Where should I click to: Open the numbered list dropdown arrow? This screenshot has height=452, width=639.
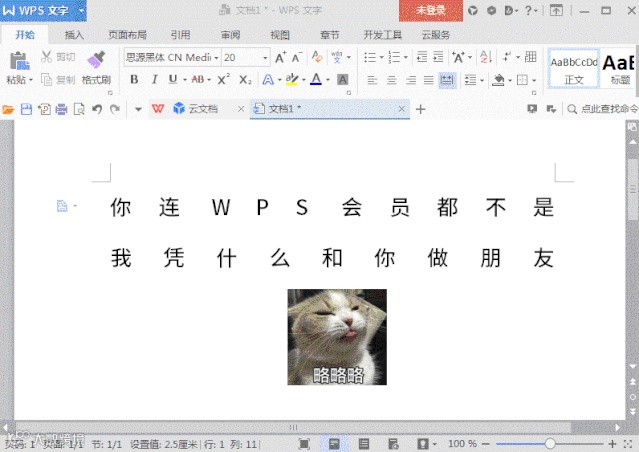pyautogui.click(x=405, y=57)
